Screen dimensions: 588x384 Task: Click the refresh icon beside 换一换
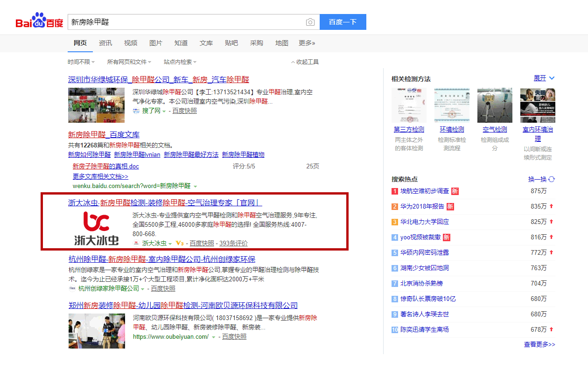click(x=552, y=179)
